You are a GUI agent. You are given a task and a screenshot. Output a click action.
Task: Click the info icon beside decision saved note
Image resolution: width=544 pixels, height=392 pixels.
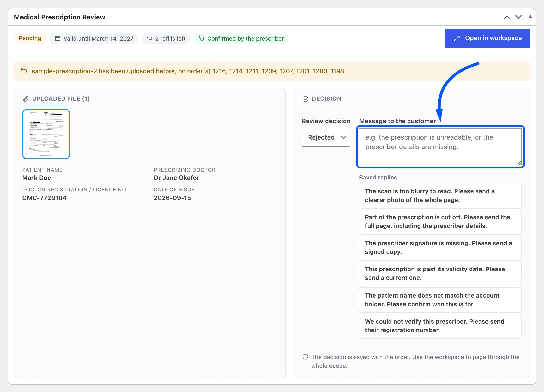pos(305,357)
